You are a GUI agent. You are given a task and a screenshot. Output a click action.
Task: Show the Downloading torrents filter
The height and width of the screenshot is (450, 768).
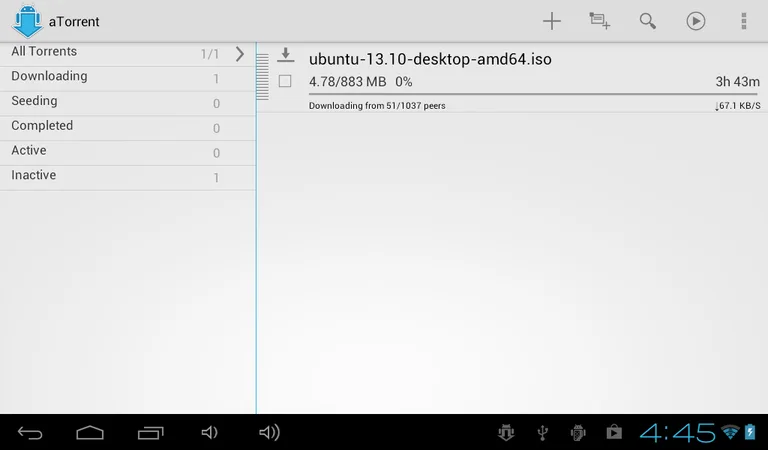tap(127, 78)
